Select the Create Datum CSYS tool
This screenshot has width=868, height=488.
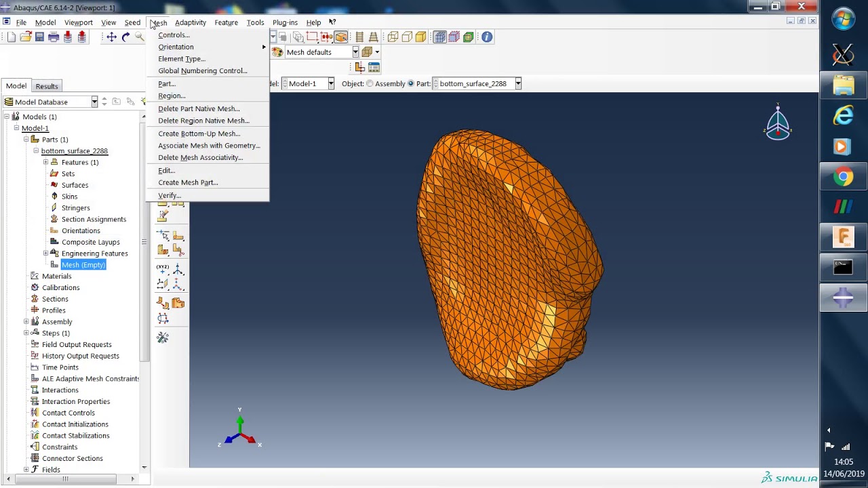(178, 284)
